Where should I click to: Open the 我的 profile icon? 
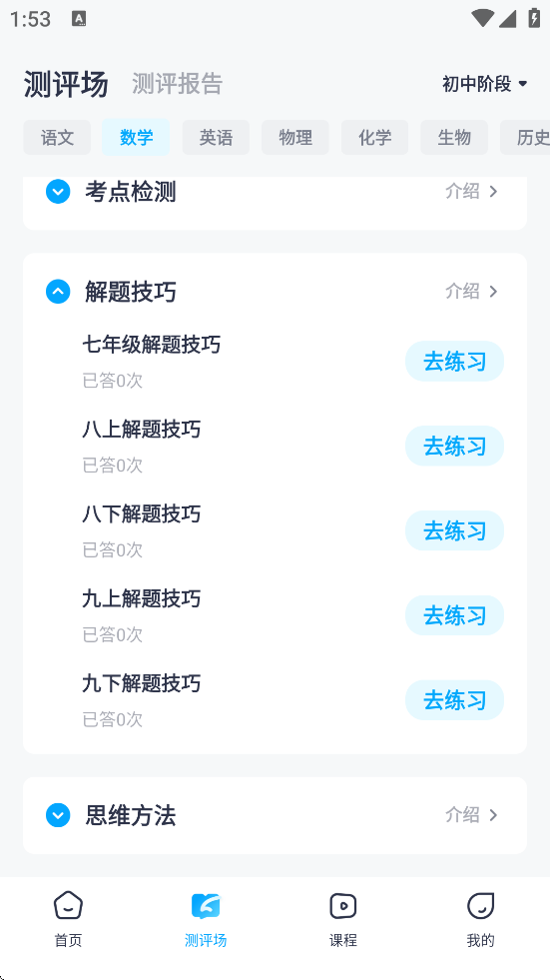point(480,906)
